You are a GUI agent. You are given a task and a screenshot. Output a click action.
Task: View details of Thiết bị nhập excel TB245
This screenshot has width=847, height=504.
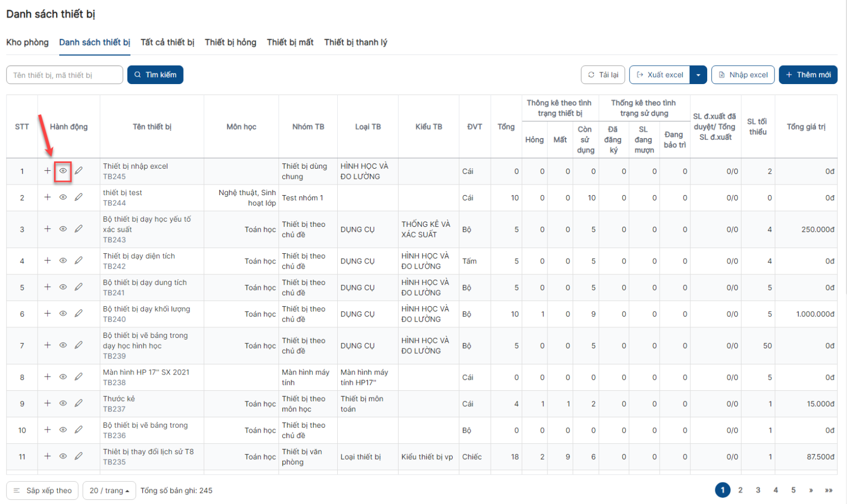pos(63,171)
